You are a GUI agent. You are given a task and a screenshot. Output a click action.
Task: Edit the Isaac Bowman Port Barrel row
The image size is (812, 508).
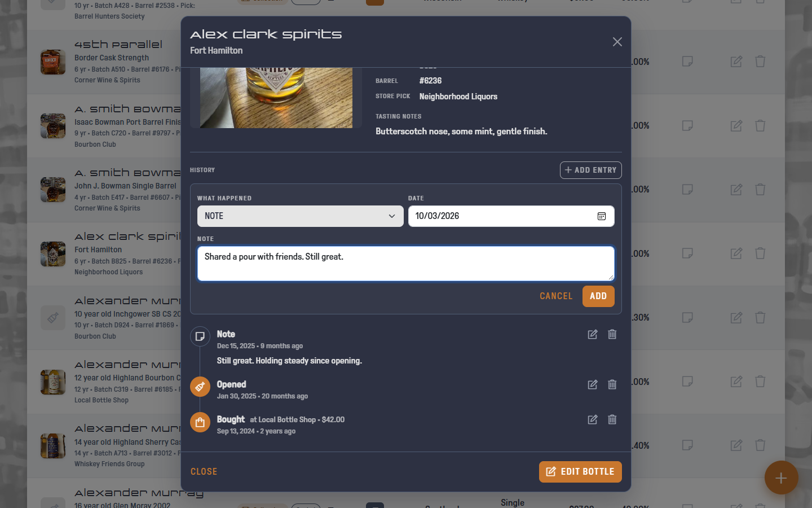[736, 126]
